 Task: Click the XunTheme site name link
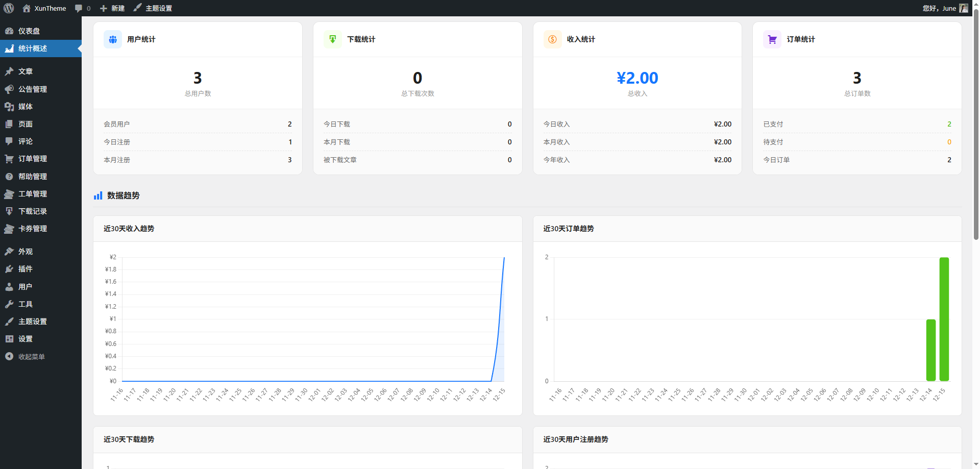click(x=50, y=8)
